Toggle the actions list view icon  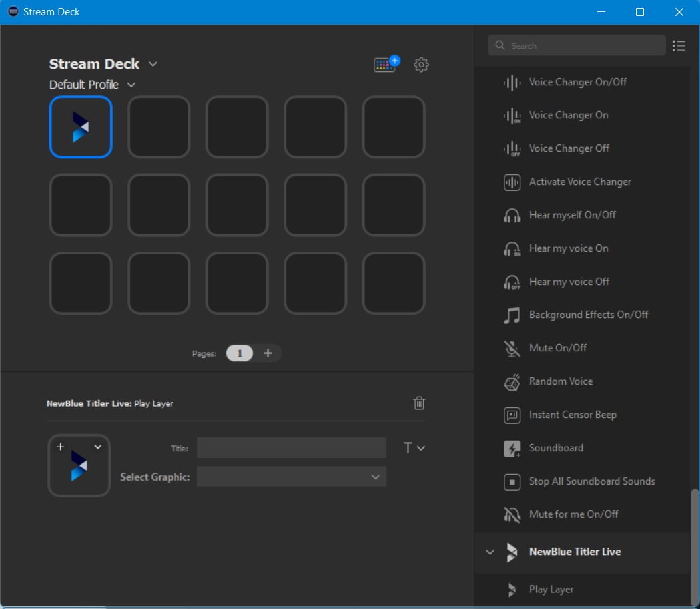(x=679, y=45)
